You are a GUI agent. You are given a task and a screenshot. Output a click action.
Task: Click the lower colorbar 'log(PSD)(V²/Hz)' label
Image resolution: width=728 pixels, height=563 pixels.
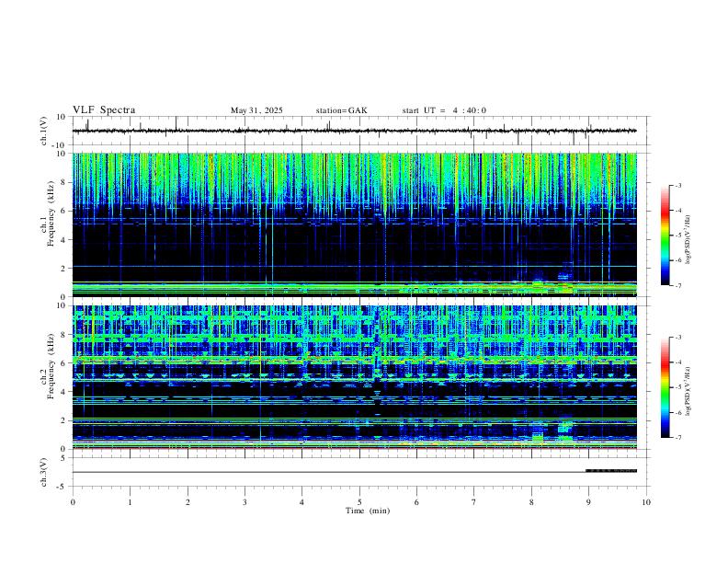coord(688,391)
